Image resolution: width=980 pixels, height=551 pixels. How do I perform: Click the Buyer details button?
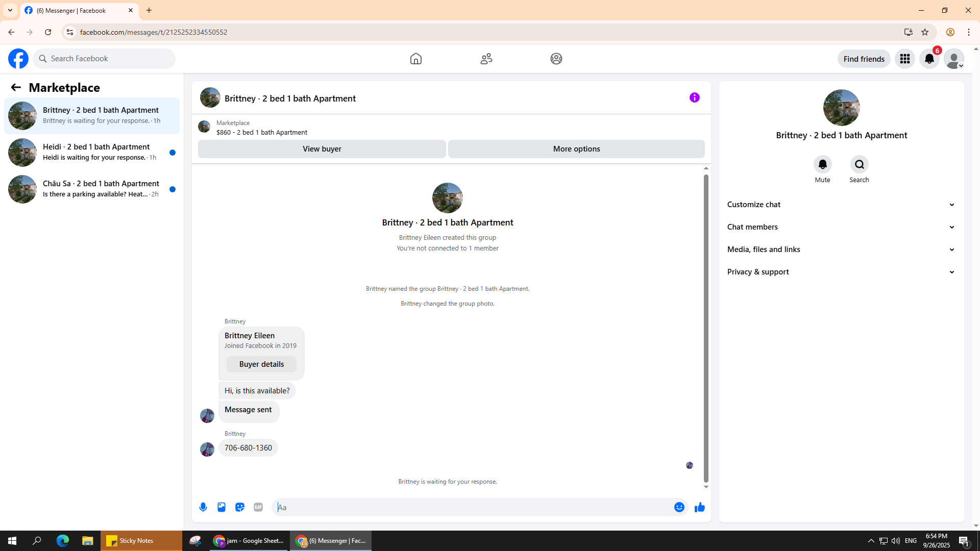[x=261, y=364]
